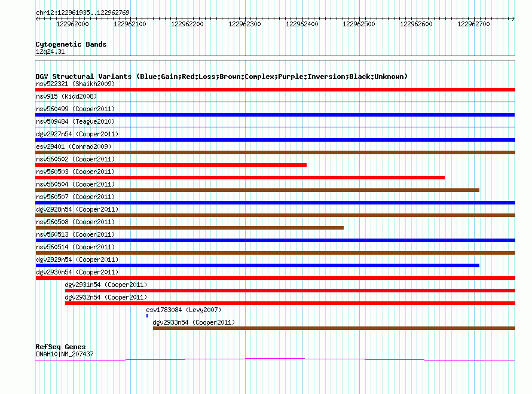Open nsv560503 (Cooper2011) label
This screenshot has height=394, width=532.
click(75, 172)
